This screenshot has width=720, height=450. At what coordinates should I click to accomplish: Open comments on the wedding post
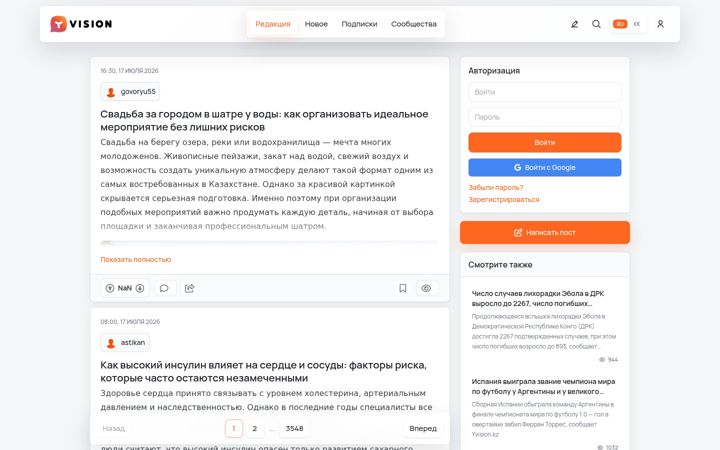tap(164, 288)
